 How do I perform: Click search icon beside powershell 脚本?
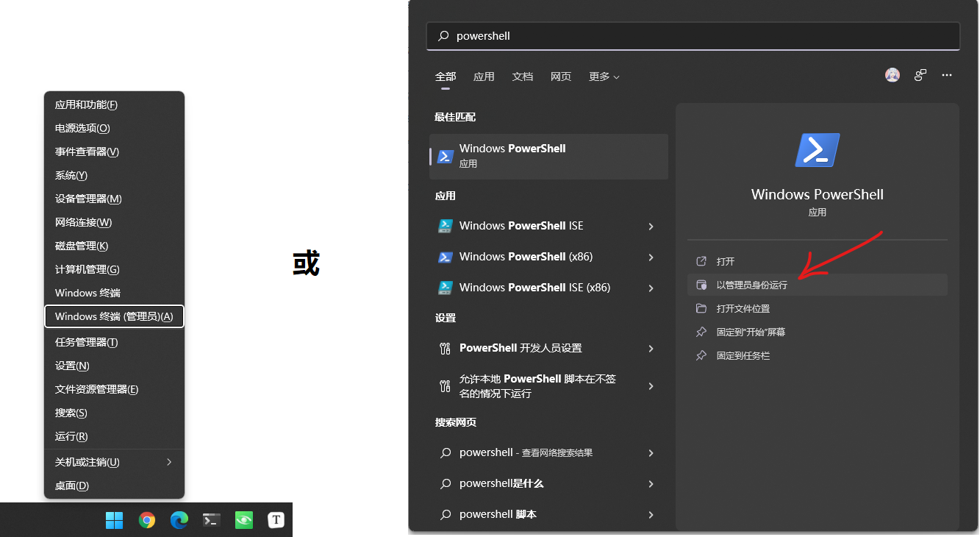click(x=446, y=515)
